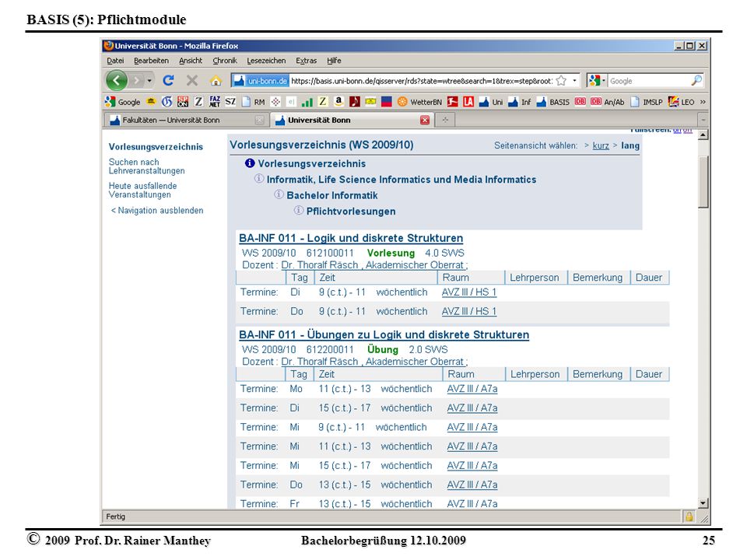Image resolution: width=747 pixels, height=560 pixels.
Task: Click the scrollbar down arrow
Action: click(703, 503)
